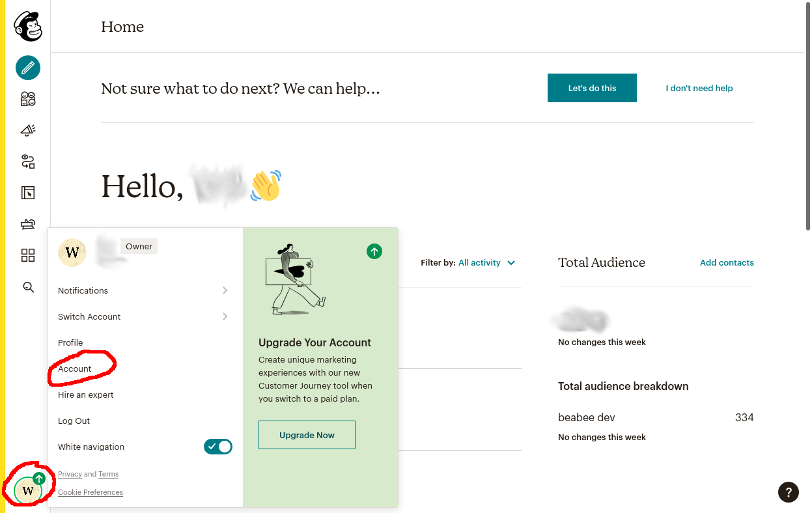The height and width of the screenshot is (513, 812).
Task: Click the help question mark button
Action: [789, 492]
